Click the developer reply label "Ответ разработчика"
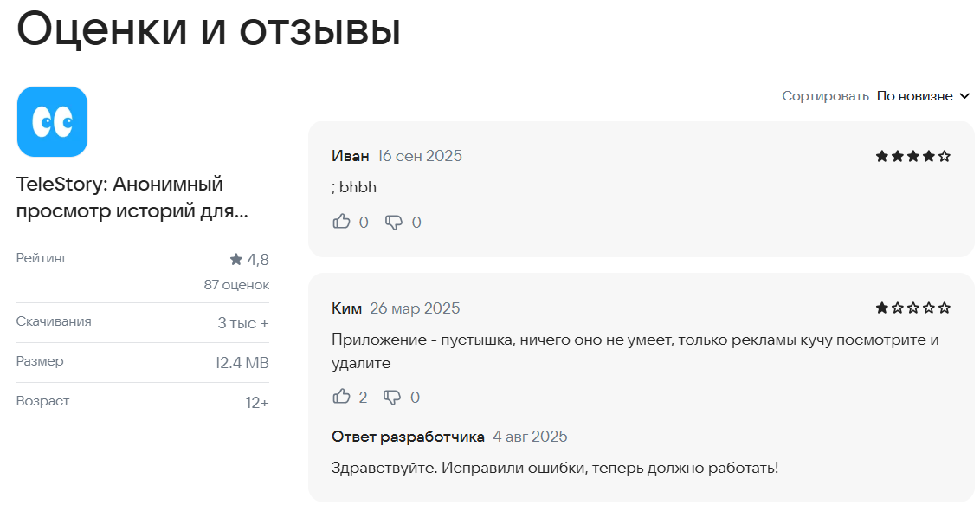This screenshot has height=505, width=980. [407, 437]
